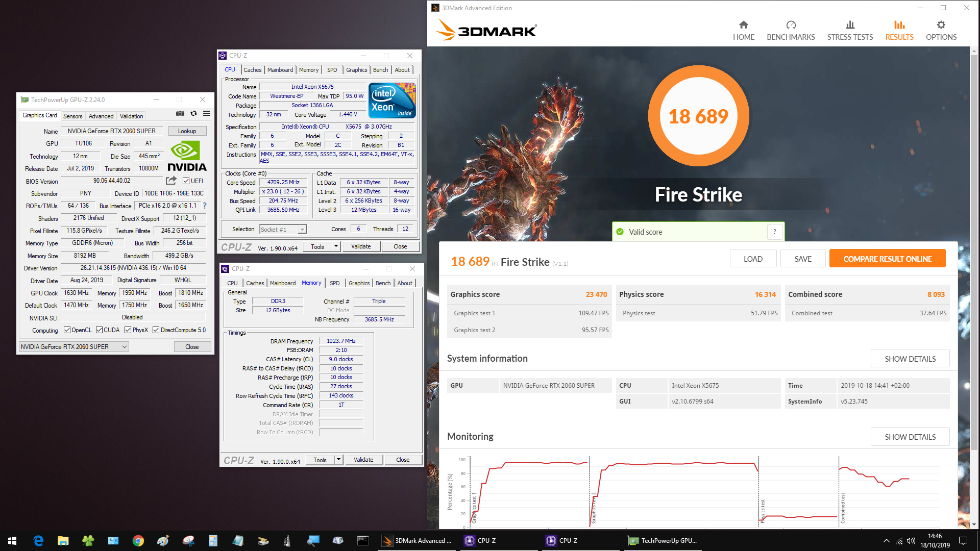Click Tools button in top CPU-Z window
The width and height of the screenshot is (980, 551).
pyautogui.click(x=317, y=246)
